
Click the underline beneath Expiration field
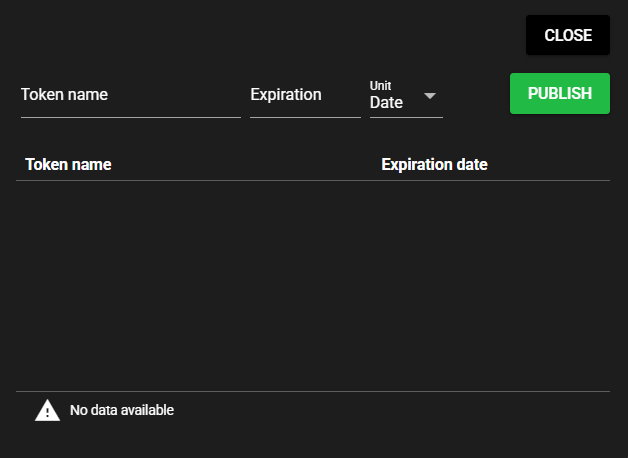[305, 117]
